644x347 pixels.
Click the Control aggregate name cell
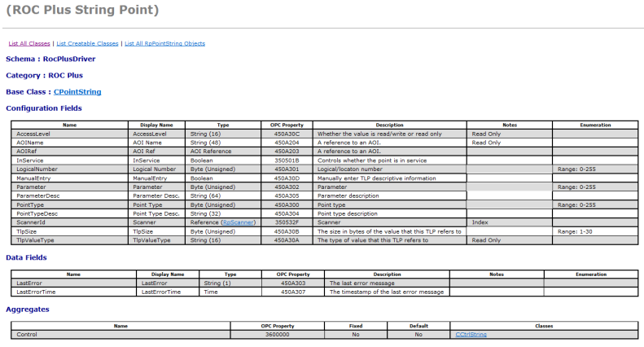120,335
